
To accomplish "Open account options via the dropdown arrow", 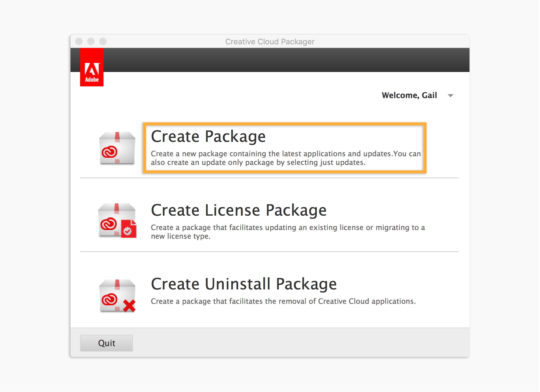I will (x=451, y=96).
